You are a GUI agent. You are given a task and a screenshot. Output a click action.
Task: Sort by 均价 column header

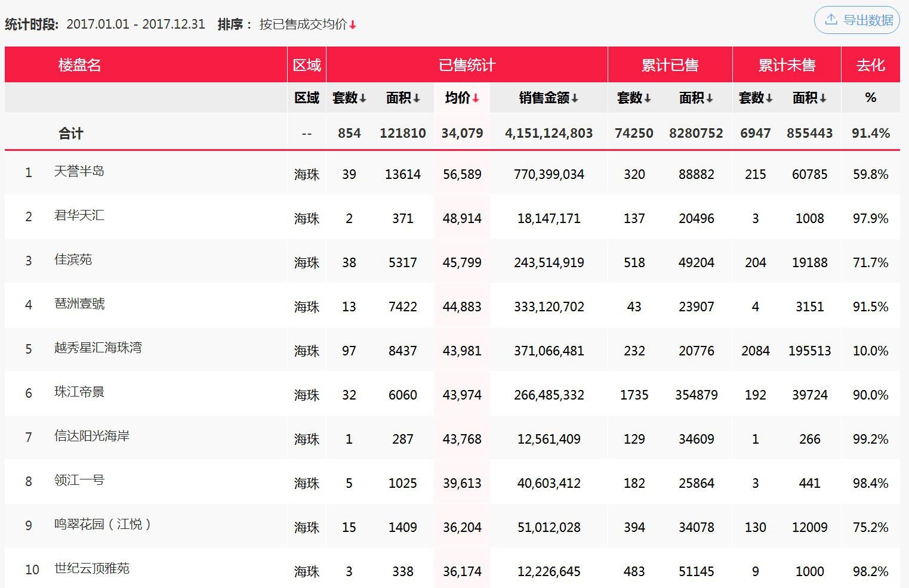click(x=462, y=98)
